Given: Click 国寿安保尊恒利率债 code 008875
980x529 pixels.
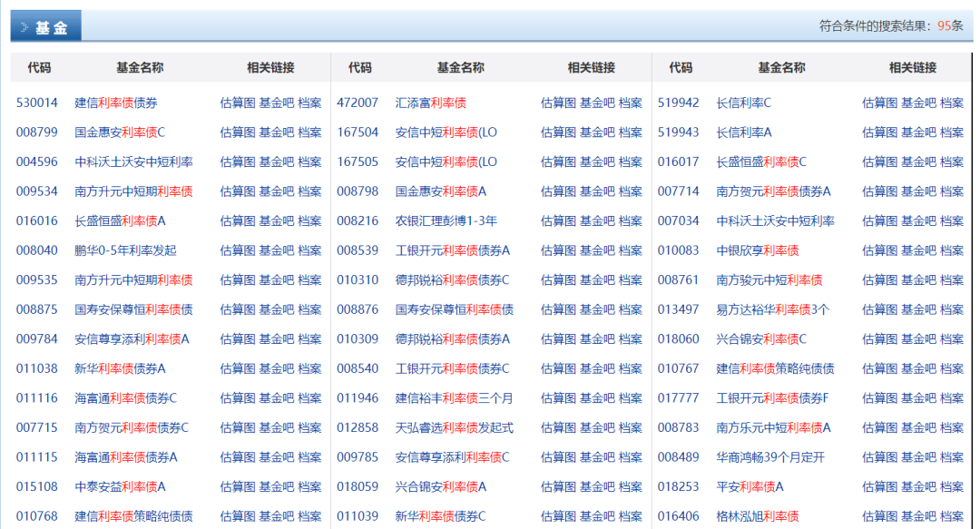Looking at the screenshot, I should tap(37, 309).
